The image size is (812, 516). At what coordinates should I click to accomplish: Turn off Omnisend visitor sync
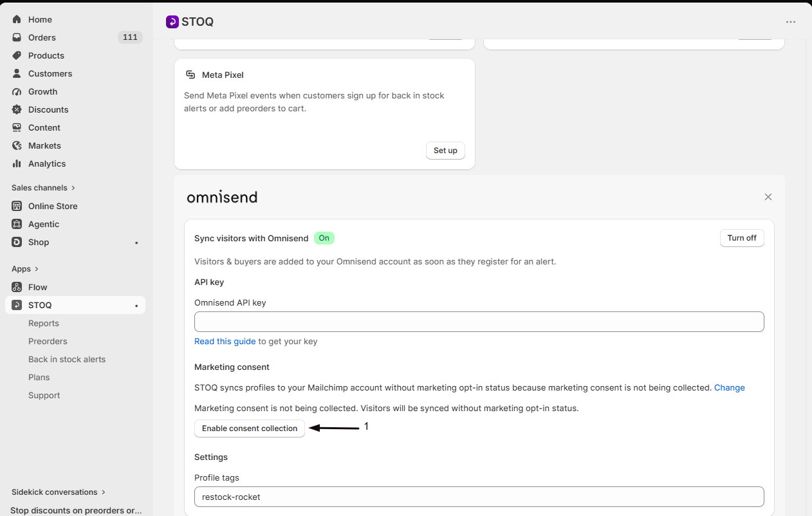tap(742, 238)
